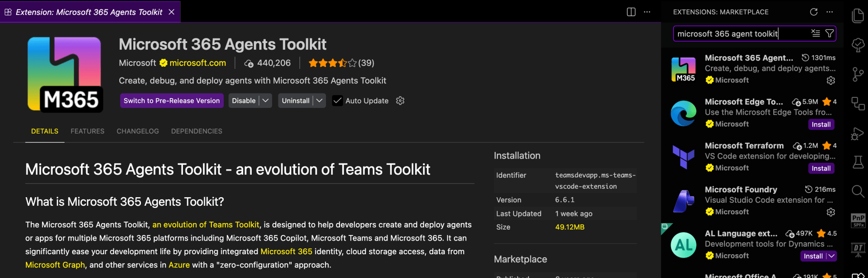Switch to the FEATURES tab
Viewport: 868px width, 278px height.
[87, 131]
